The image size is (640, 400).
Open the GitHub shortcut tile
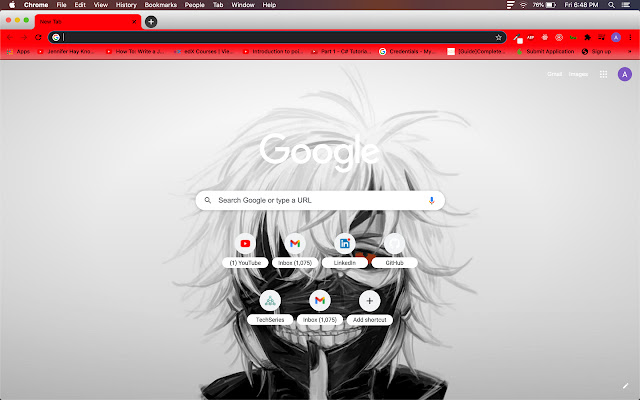point(394,250)
